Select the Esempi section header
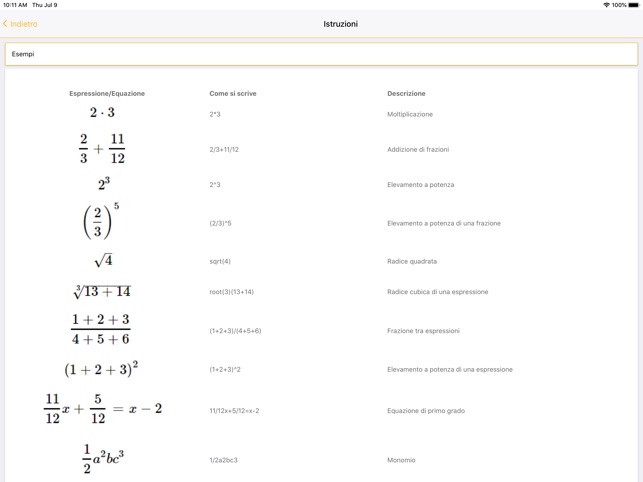 pos(322,54)
